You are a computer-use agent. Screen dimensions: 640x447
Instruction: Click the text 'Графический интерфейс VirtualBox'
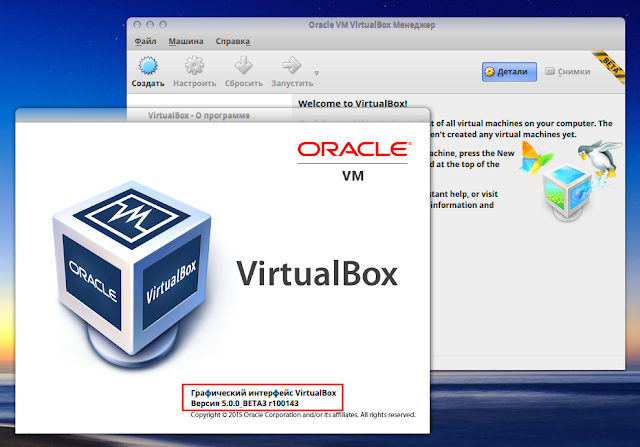(x=264, y=393)
